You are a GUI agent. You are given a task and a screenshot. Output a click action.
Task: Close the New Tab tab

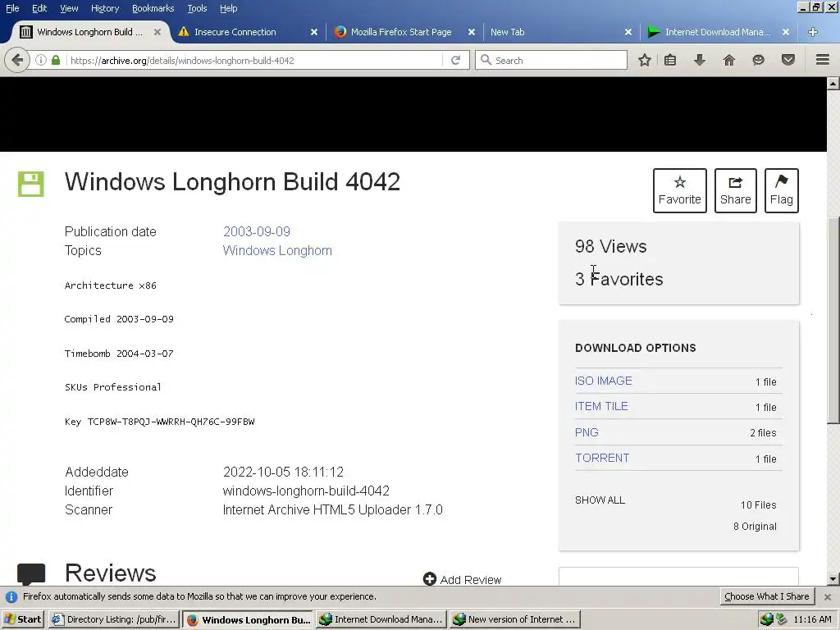[x=628, y=32]
